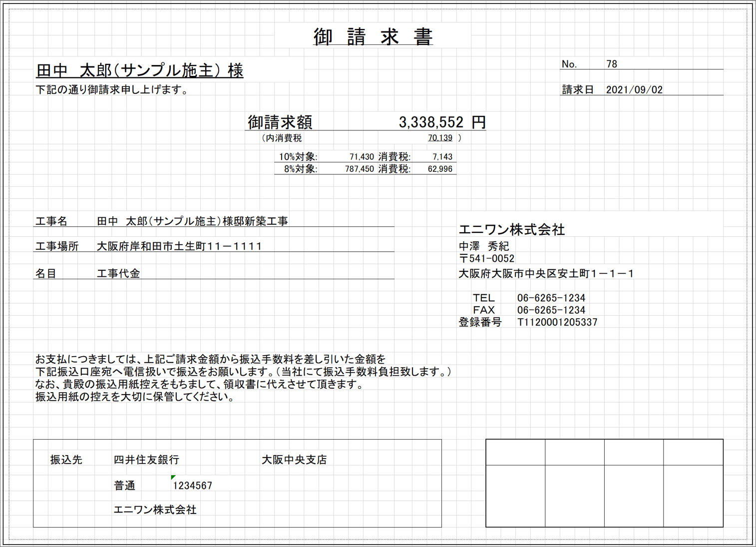Click the 8%対象 amount 787,450
Viewport: 756px width, 547px height.
(x=361, y=169)
